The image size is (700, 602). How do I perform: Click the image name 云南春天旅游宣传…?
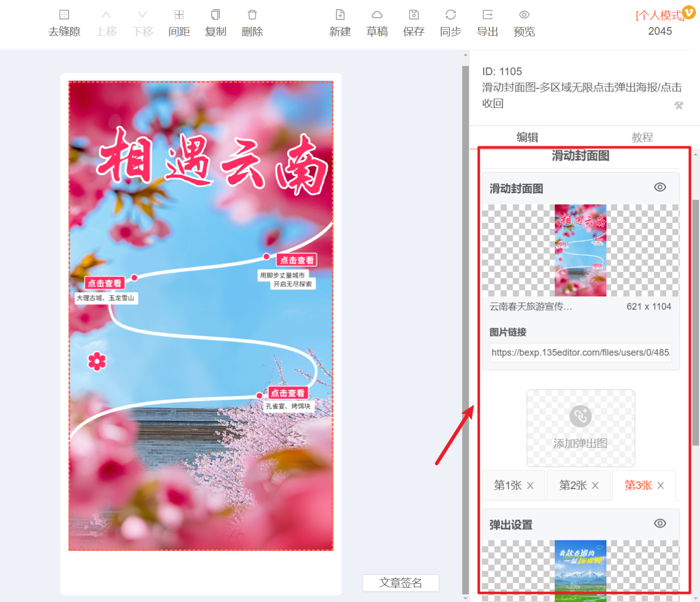pos(531,306)
